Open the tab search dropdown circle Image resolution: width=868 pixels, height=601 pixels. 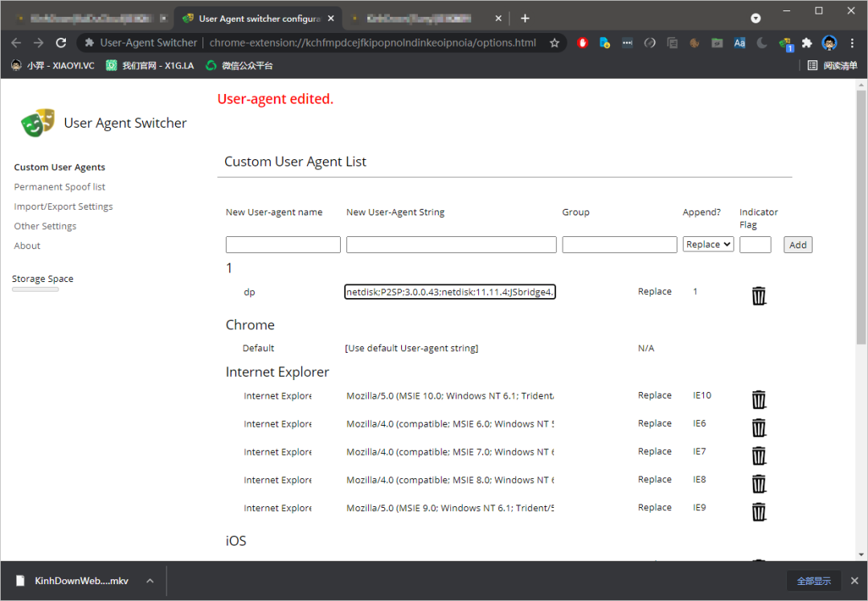755,18
